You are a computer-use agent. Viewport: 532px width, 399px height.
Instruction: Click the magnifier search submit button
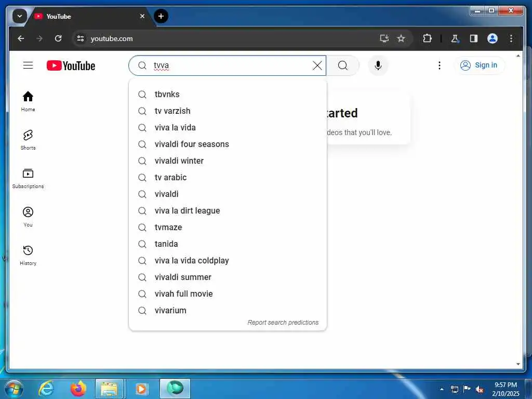[343, 65]
